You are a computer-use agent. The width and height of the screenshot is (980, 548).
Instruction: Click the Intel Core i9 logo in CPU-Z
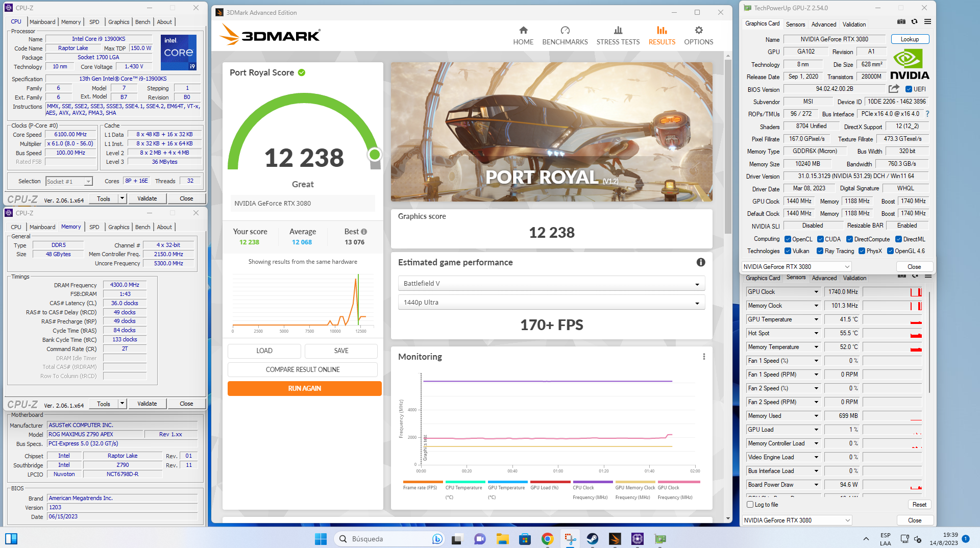click(179, 53)
